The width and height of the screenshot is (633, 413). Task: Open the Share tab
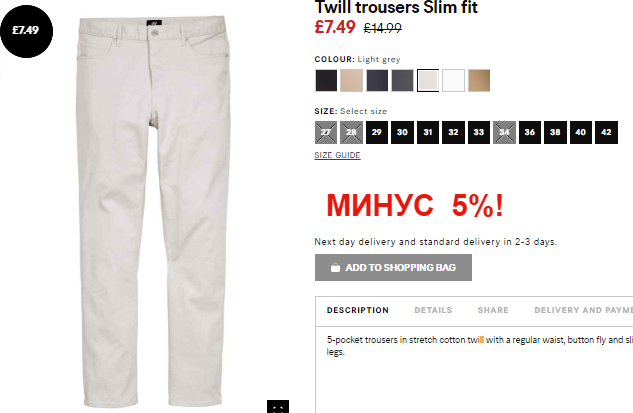pos(493,310)
